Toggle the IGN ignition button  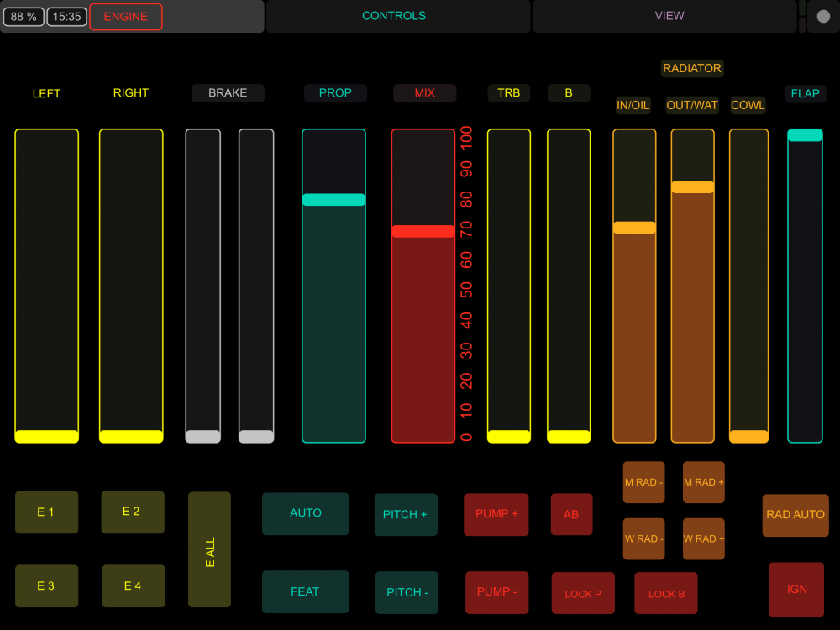pos(796,590)
